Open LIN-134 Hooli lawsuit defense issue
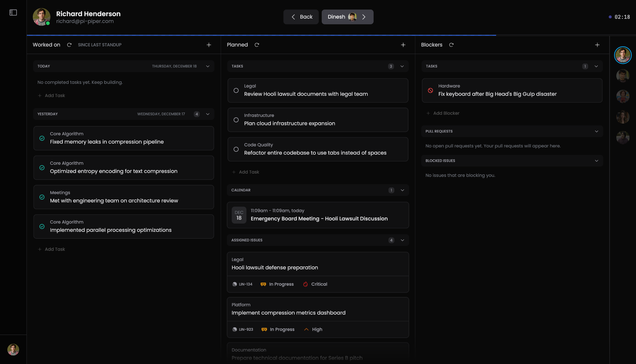 (x=318, y=272)
